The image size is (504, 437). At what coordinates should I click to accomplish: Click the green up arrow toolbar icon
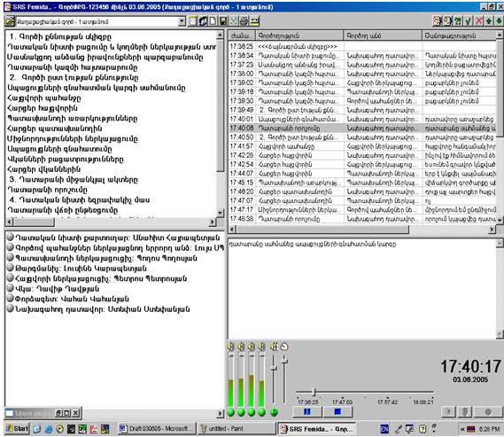click(x=489, y=21)
